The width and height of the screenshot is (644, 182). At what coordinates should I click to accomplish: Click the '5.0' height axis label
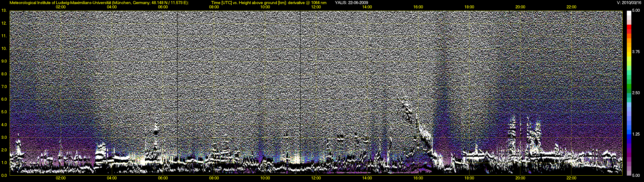(4, 112)
